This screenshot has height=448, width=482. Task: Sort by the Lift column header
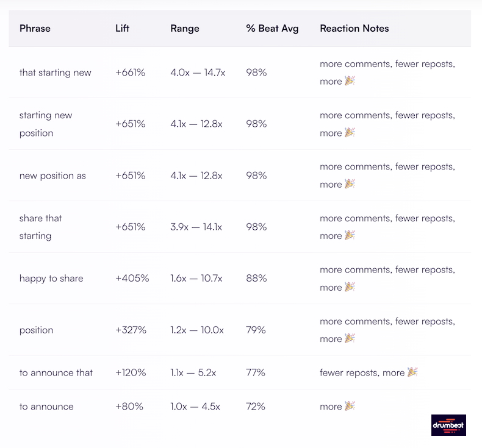point(122,28)
